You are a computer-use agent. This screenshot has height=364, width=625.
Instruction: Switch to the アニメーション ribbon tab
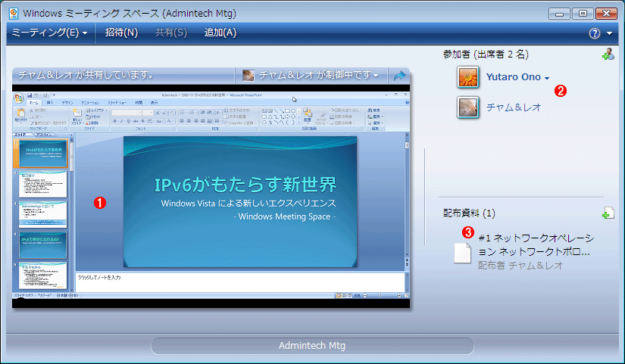point(90,103)
